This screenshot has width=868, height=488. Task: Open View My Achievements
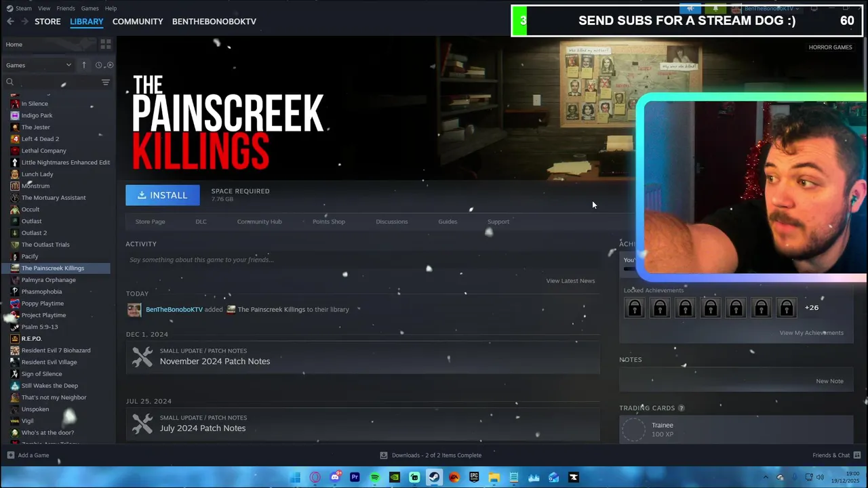click(811, 333)
